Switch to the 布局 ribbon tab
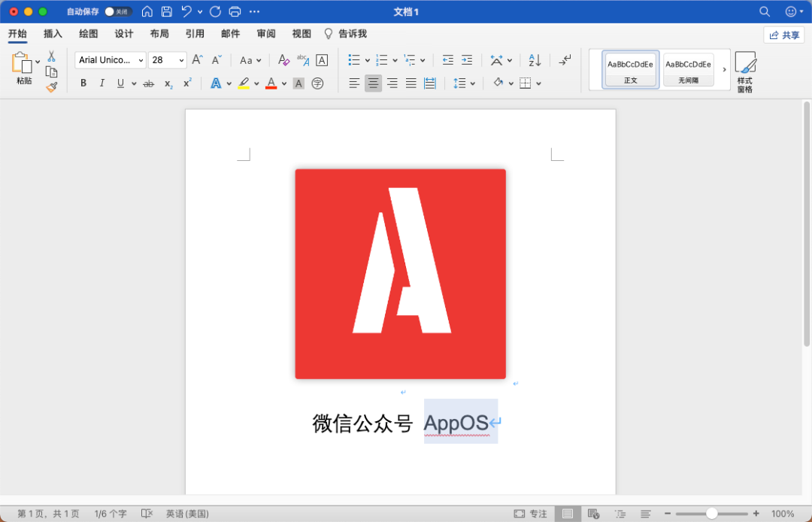The image size is (812, 522). (159, 34)
